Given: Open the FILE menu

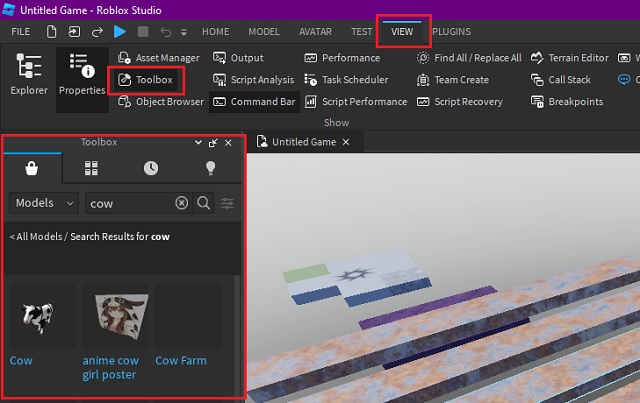Looking at the screenshot, I should [x=20, y=31].
